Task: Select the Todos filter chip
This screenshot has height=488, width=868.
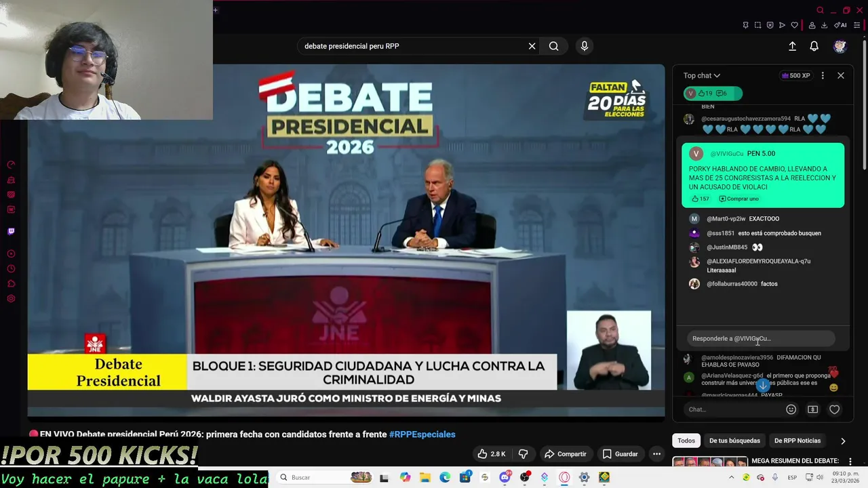Action: point(686,441)
